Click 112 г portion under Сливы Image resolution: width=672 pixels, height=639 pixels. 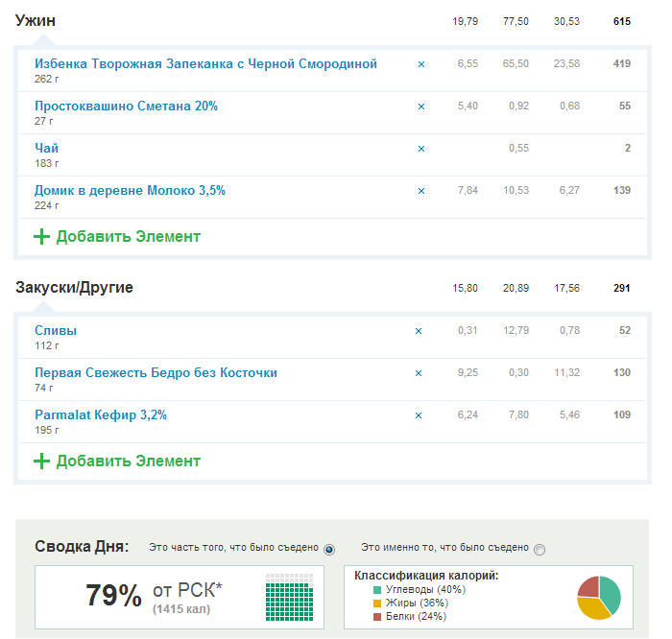point(47,345)
